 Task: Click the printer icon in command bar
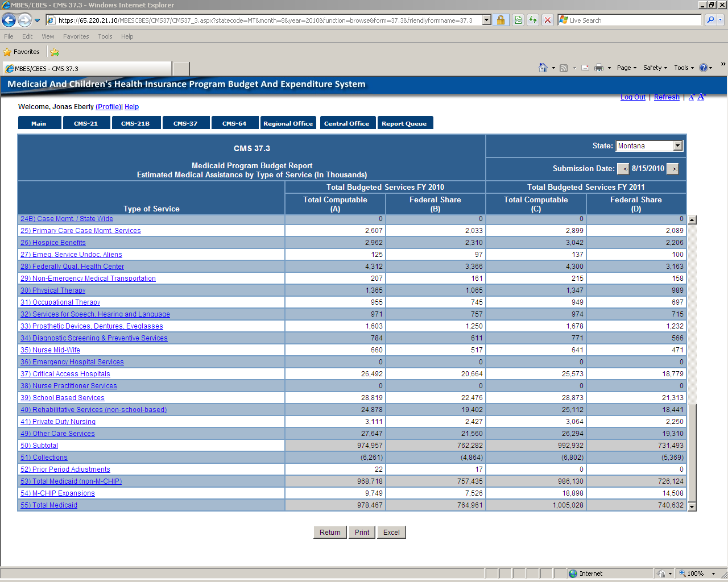point(599,68)
